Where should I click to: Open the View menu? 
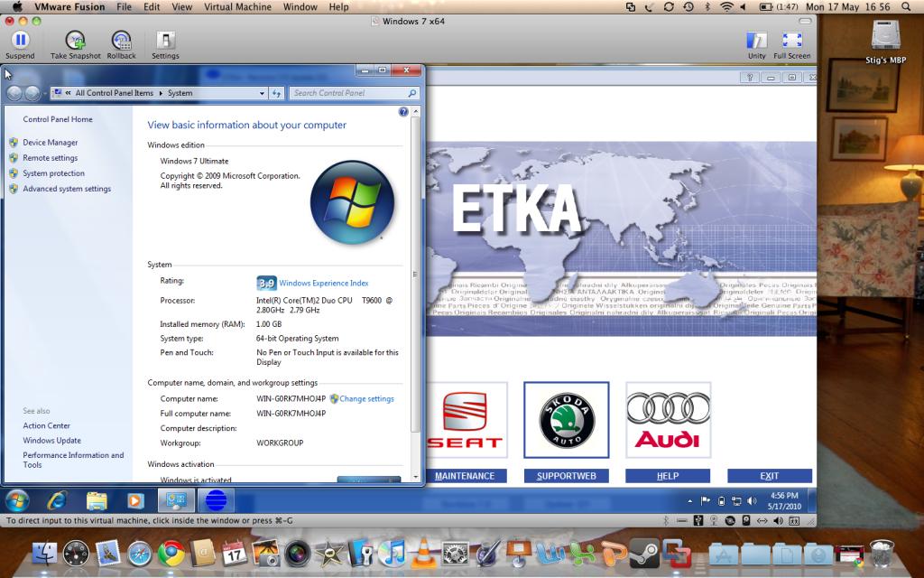click(x=182, y=7)
